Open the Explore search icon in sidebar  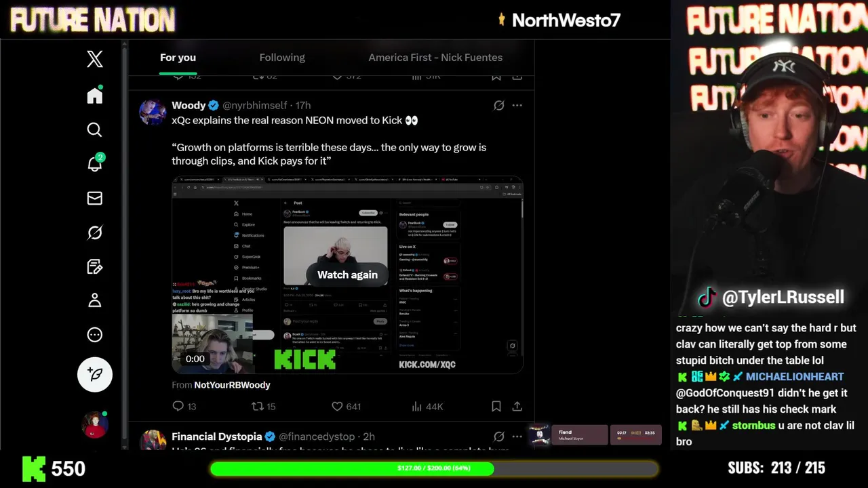[x=95, y=129]
